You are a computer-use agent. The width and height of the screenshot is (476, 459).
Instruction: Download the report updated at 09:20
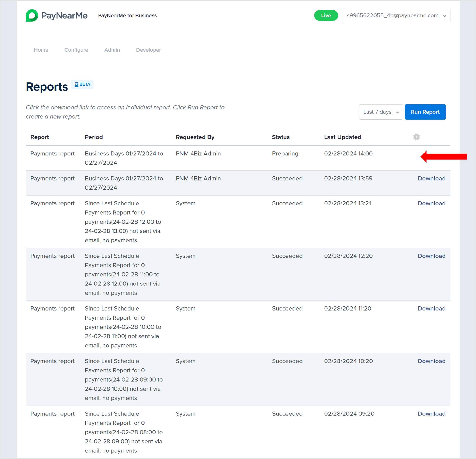(x=431, y=414)
